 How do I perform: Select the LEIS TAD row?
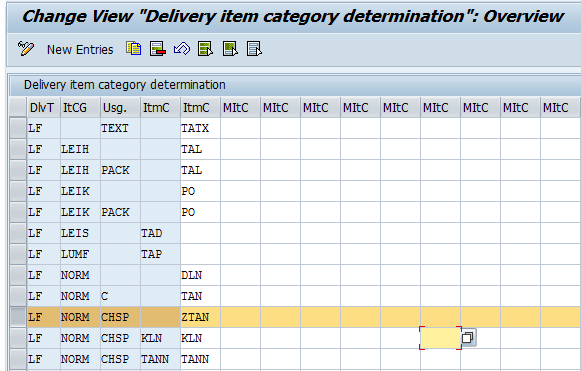click(x=18, y=233)
